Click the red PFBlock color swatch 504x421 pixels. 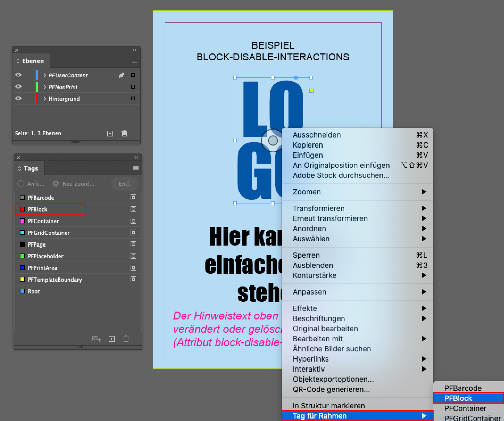(22, 209)
